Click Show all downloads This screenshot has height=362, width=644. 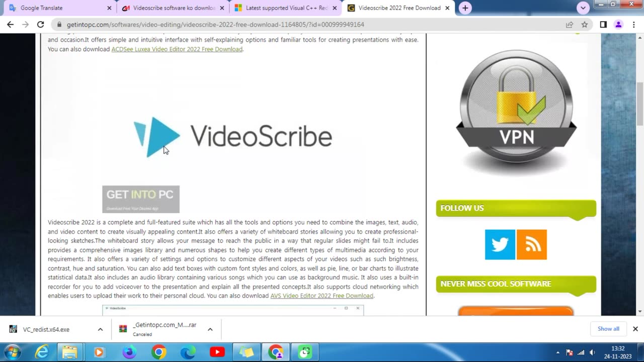coord(608,329)
